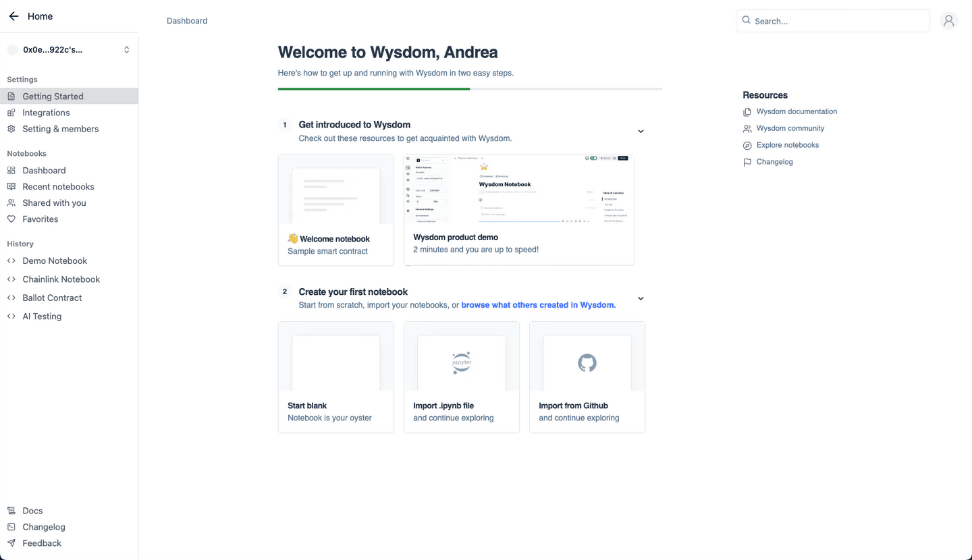Click the Chainlink Notebook code icon
Image resolution: width=972 pixels, height=560 pixels.
tap(11, 279)
